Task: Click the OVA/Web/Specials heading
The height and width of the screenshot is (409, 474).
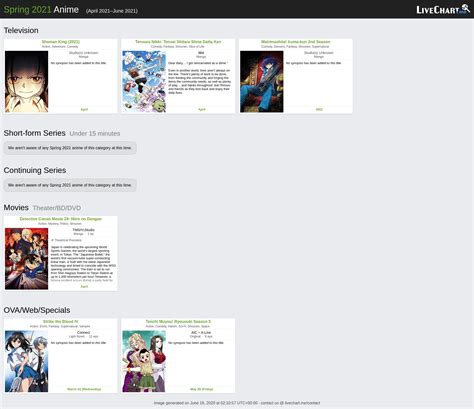Action: click(37, 310)
